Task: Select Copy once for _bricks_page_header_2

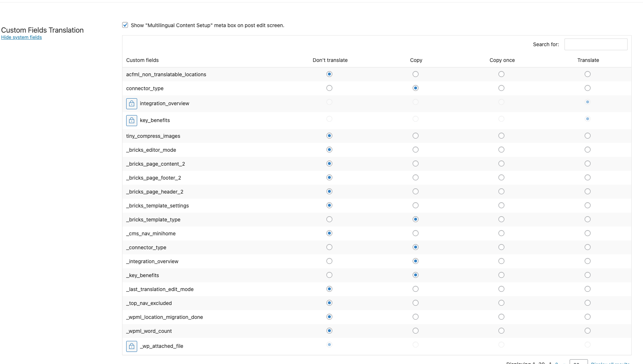Action: [x=501, y=191]
